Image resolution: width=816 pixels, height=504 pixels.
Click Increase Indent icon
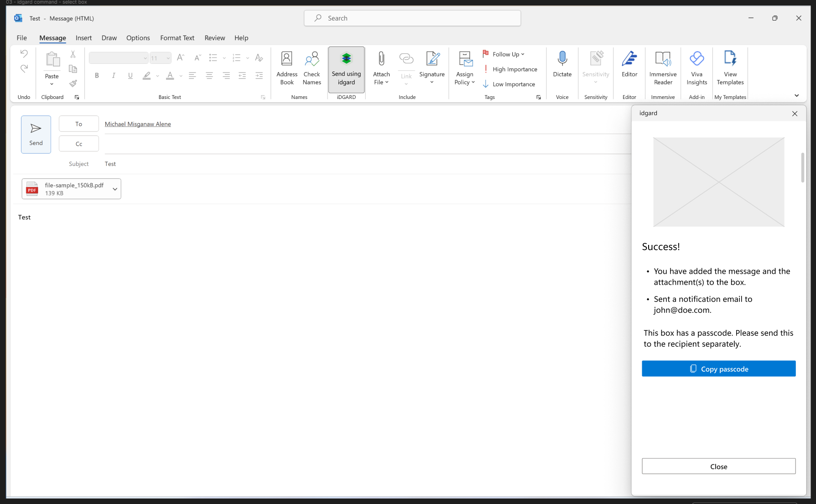259,76
